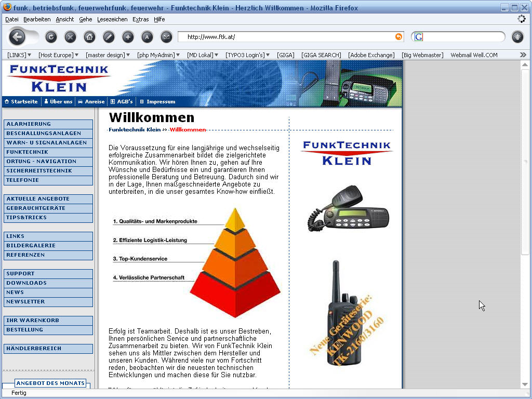This screenshot has width=532, height=399.
Task: Open the Datei menu
Action: coord(12,19)
